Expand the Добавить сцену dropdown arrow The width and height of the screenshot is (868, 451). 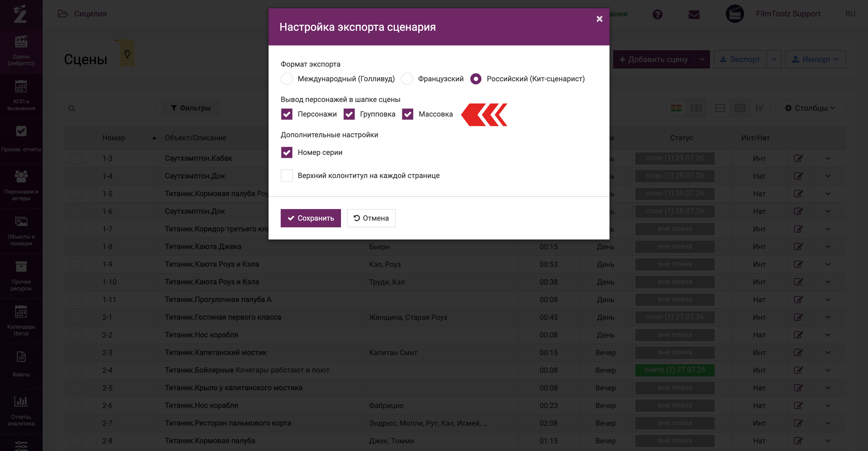click(702, 59)
